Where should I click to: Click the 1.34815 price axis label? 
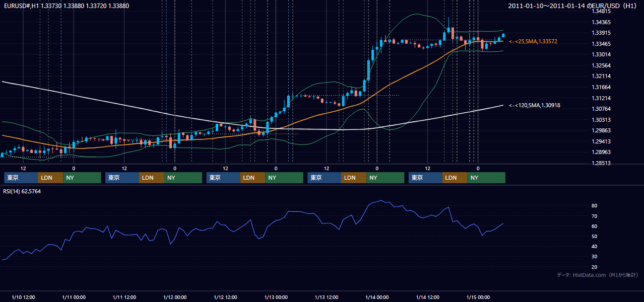tap(601, 11)
